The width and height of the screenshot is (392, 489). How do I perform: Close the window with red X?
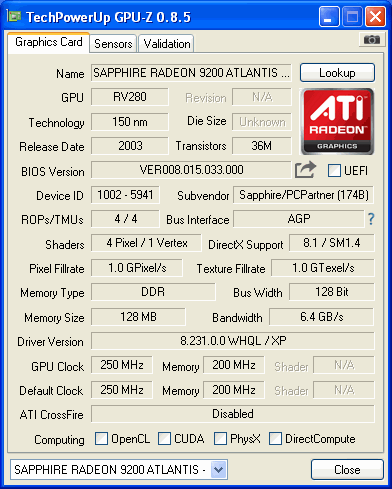coord(375,17)
